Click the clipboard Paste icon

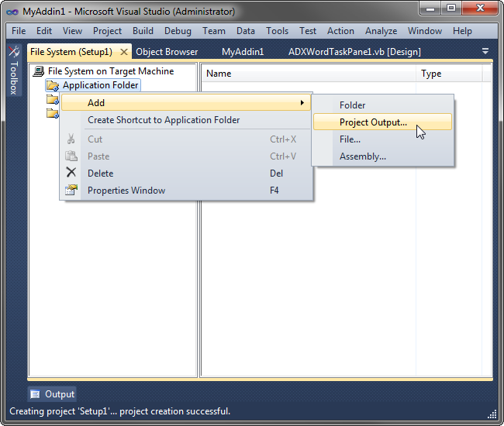pyautogui.click(x=71, y=156)
